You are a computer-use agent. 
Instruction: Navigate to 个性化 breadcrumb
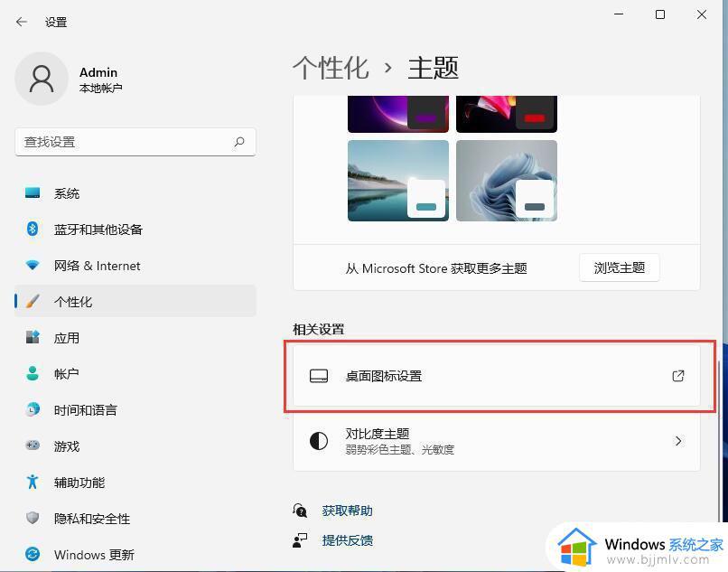[x=331, y=69]
